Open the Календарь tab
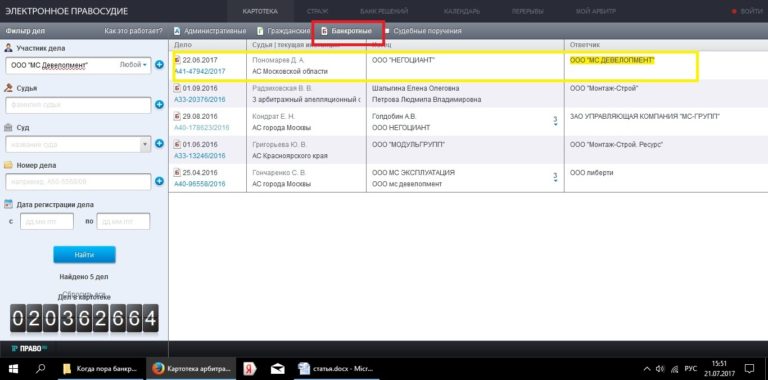This screenshot has width=768, height=380. pyautogui.click(x=461, y=11)
